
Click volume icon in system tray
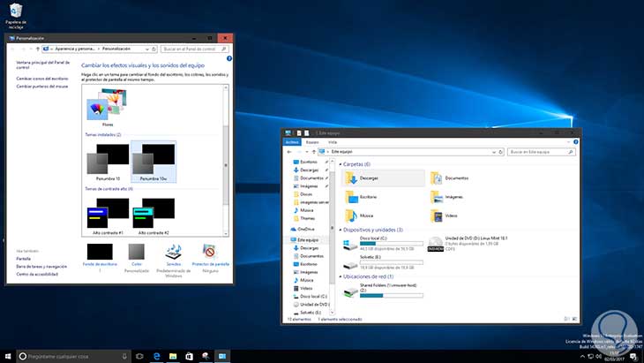point(598,356)
